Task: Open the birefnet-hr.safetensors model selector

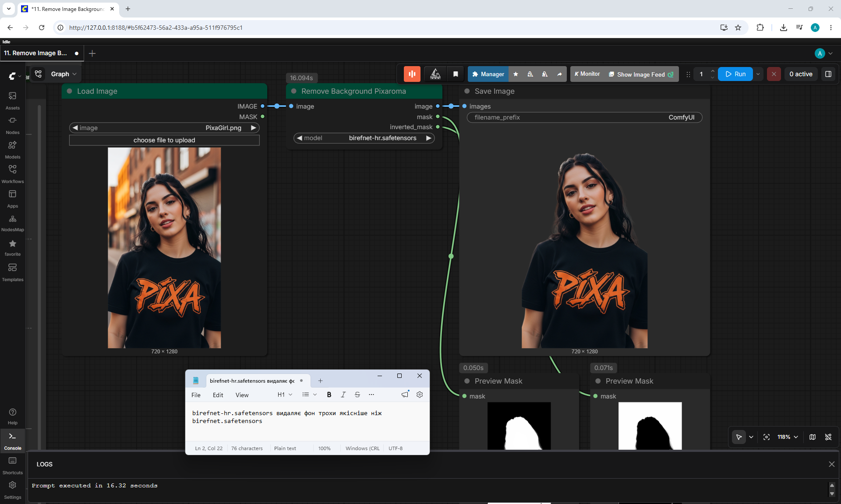Action: (x=364, y=138)
